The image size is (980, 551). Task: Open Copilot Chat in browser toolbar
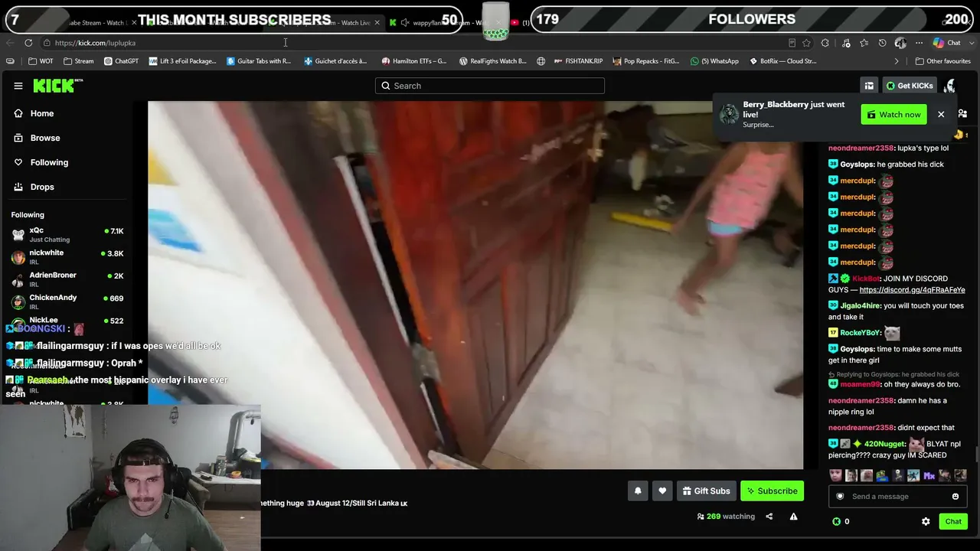click(x=947, y=43)
